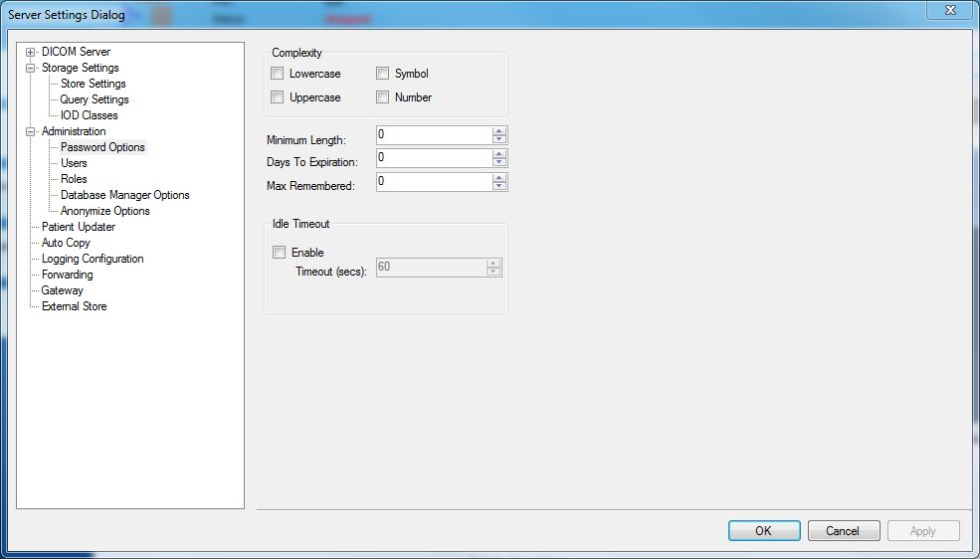Viewport: 980px width, 559px height.
Task: Check the Symbol complexity option
Action: pyautogui.click(x=382, y=74)
